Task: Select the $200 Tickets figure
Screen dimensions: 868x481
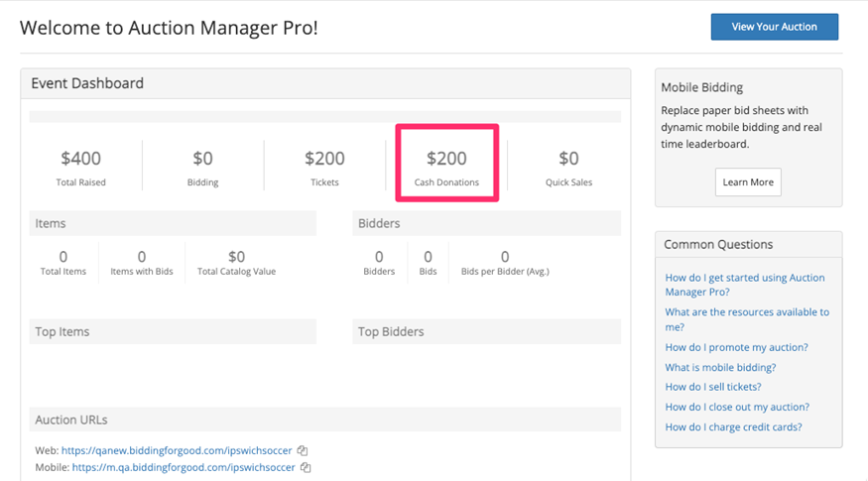Action: tap(324, 159)
